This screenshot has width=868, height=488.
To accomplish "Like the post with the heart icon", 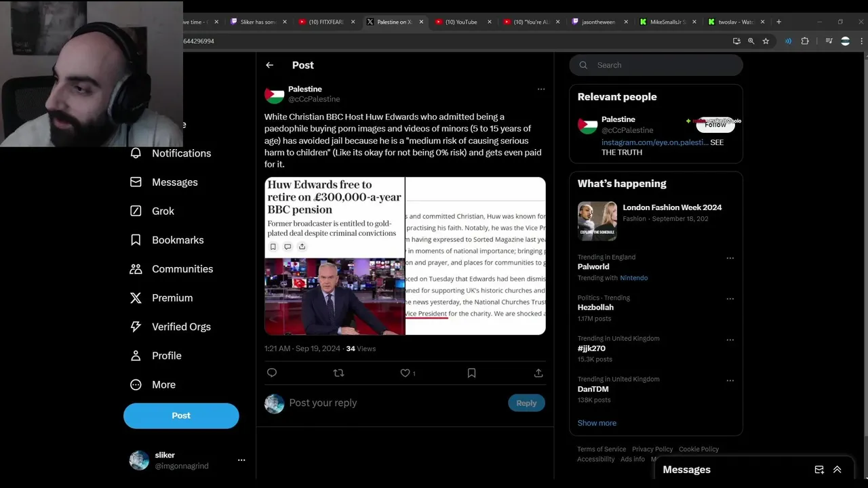I will pyautogui.click(x=405, y=373).
